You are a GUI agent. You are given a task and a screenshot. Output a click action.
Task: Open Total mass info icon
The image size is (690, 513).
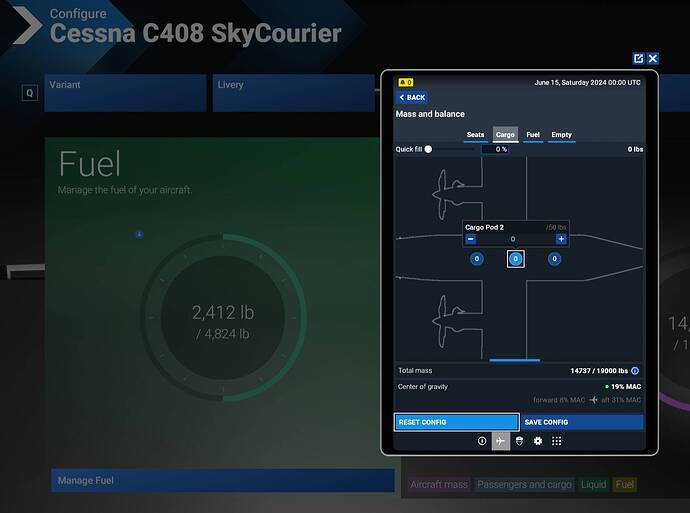pyautogui.click(x=635, y=371)
